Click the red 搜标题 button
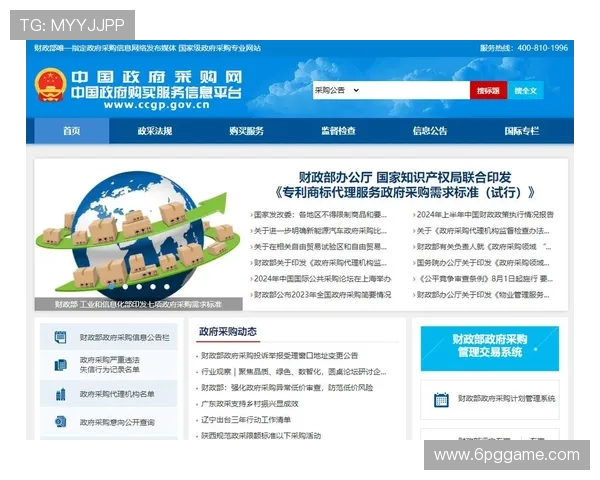Screen dimensions: 600x480 tap(488, 91)
